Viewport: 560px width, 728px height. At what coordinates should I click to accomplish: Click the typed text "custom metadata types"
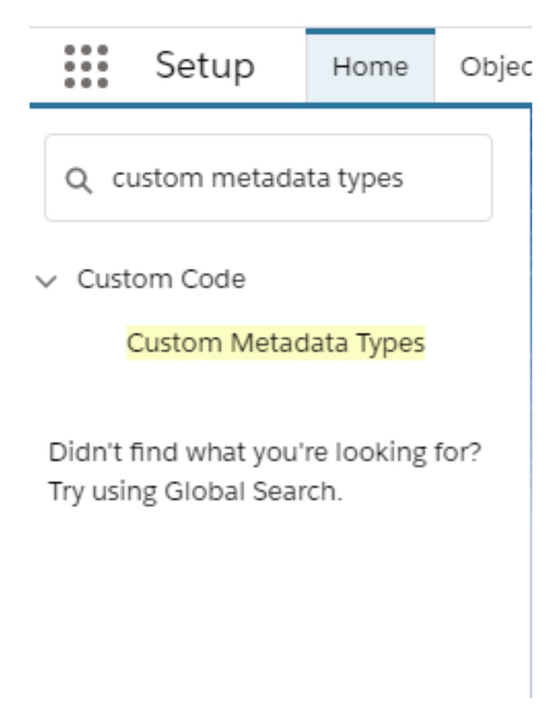[258, 179]
